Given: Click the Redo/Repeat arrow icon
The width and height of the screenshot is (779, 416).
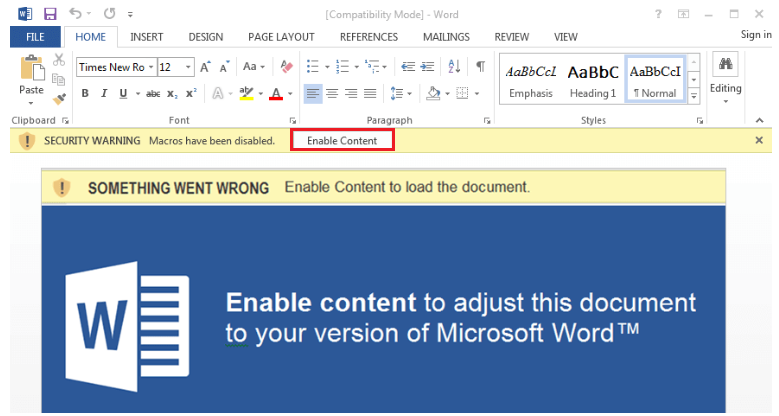Looking at the screenshot, I should [109, 13].
